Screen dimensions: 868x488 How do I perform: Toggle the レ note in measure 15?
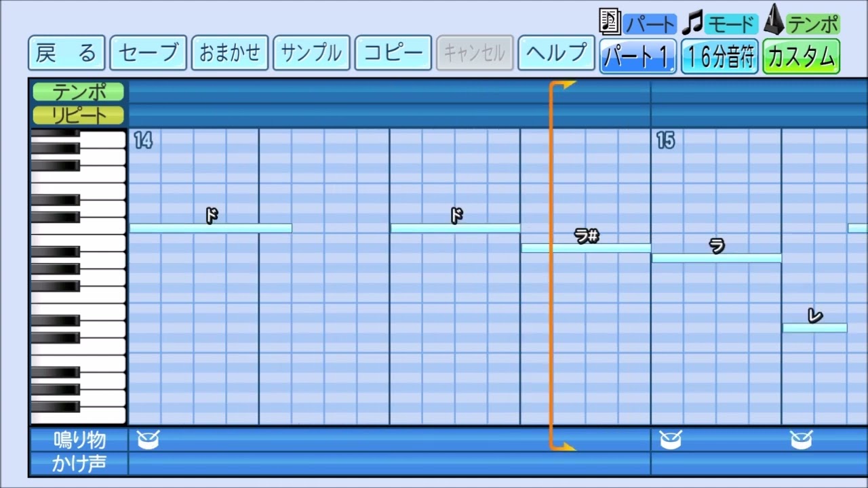(814, 327)
